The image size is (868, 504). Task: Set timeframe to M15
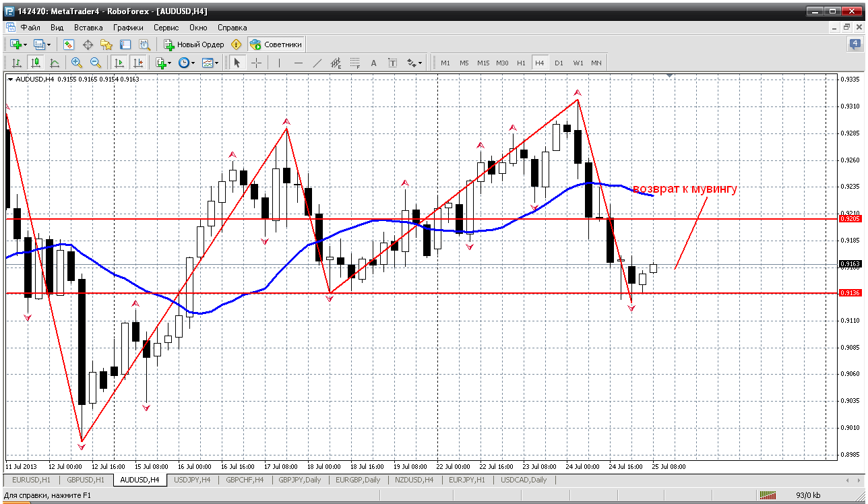pos(483,63)
